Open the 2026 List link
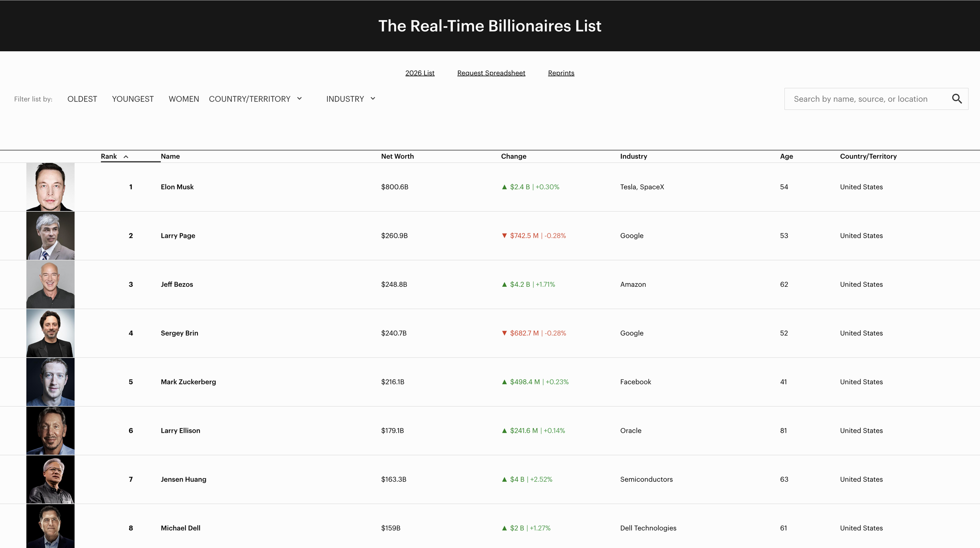This screenshot has height=548, width=980. point(419,73)
